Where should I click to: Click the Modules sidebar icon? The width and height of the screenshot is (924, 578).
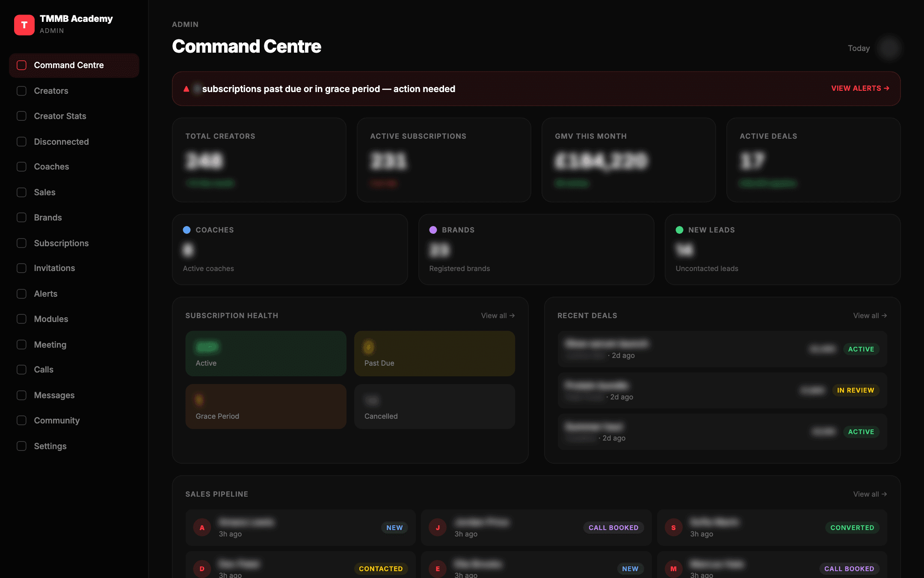(x=21, y=319)
